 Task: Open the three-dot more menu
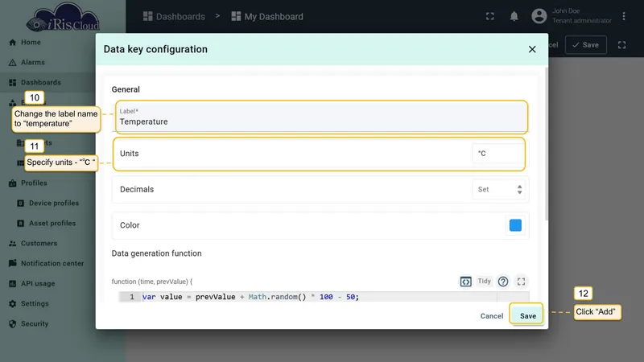tap(623, 16)
